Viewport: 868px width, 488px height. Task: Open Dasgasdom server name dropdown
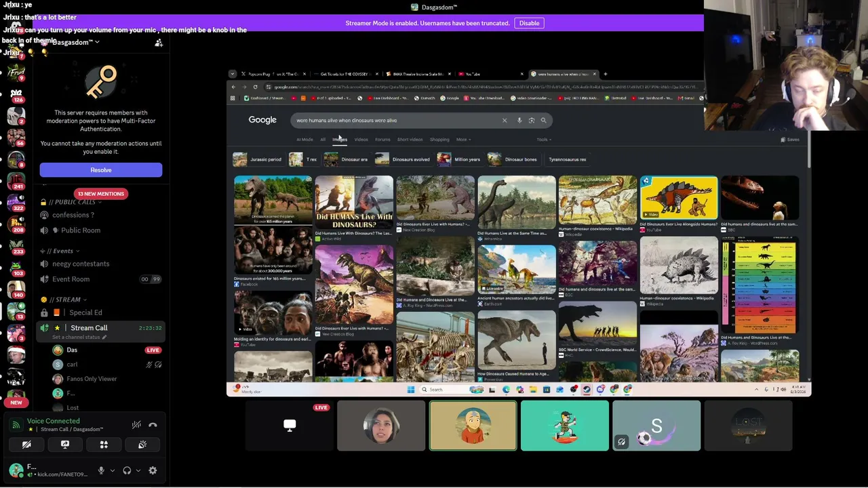coord(76,42)
